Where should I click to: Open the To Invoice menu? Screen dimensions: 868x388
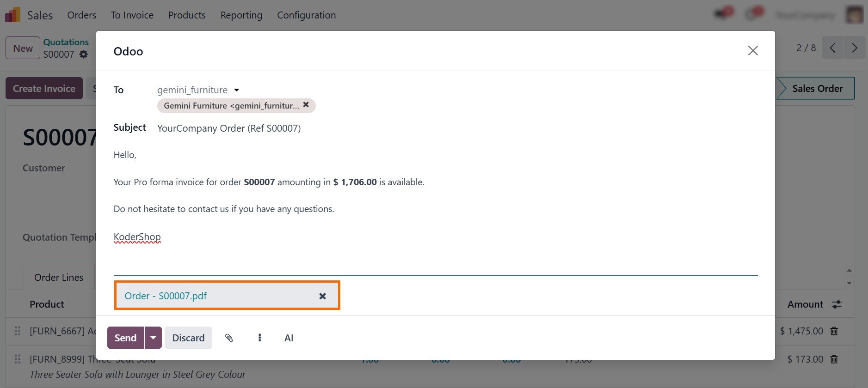tap(132, 15)
